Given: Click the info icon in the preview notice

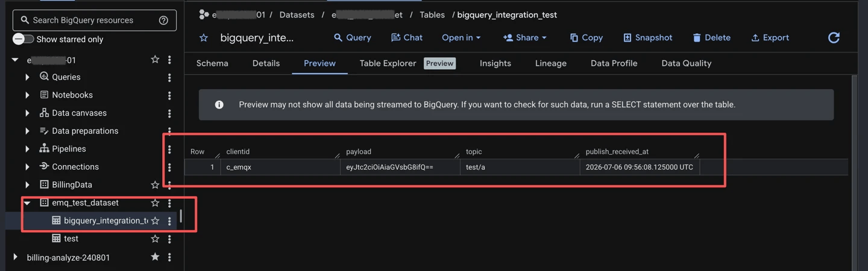Looking at the screenshot, I should (x=219, y=105).
